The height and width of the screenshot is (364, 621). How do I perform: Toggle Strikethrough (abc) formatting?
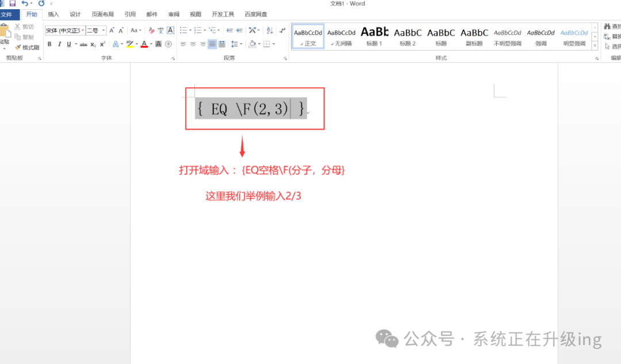click(x=83, y=44)
